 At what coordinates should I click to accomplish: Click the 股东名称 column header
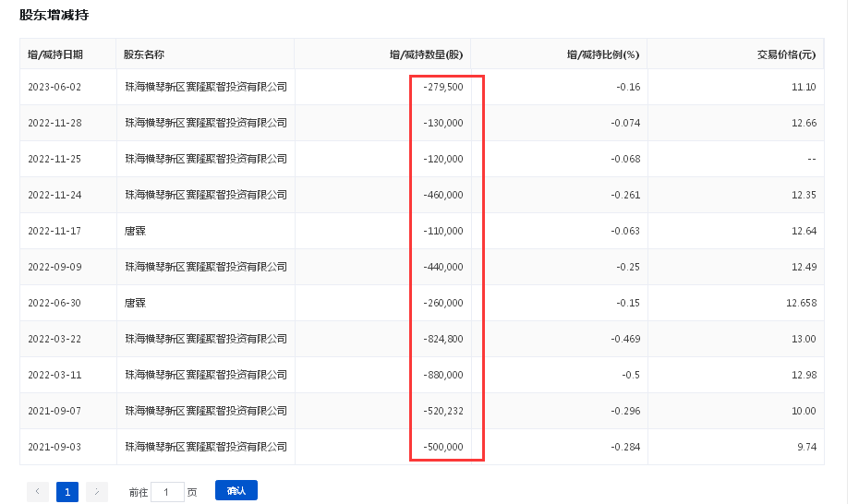click(143, 54)
